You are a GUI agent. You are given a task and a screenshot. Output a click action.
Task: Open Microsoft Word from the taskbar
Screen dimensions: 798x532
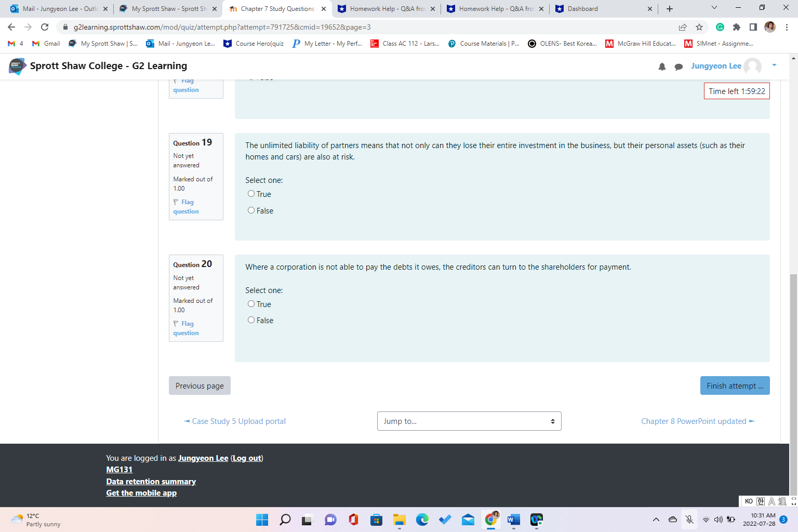tap(514, 520)
